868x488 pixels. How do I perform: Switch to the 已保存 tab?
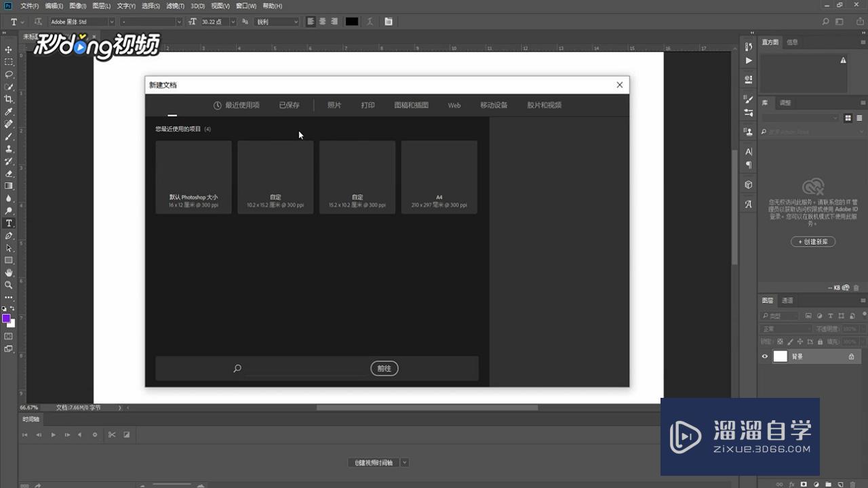tap(289, 105)
